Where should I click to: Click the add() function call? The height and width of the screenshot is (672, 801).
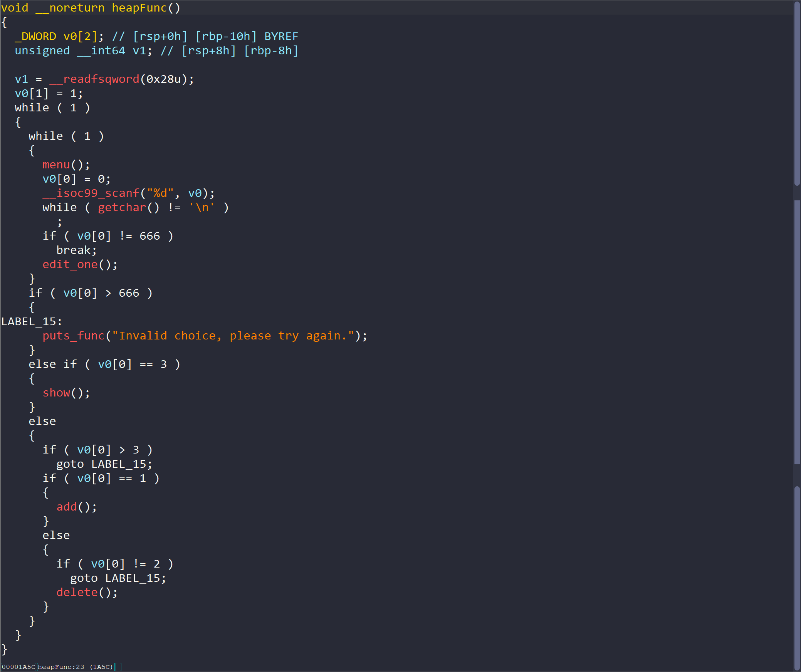66,507
